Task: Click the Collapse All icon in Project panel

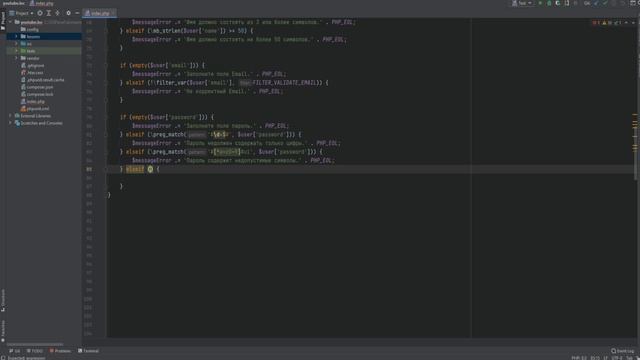Action: point(58,13)
